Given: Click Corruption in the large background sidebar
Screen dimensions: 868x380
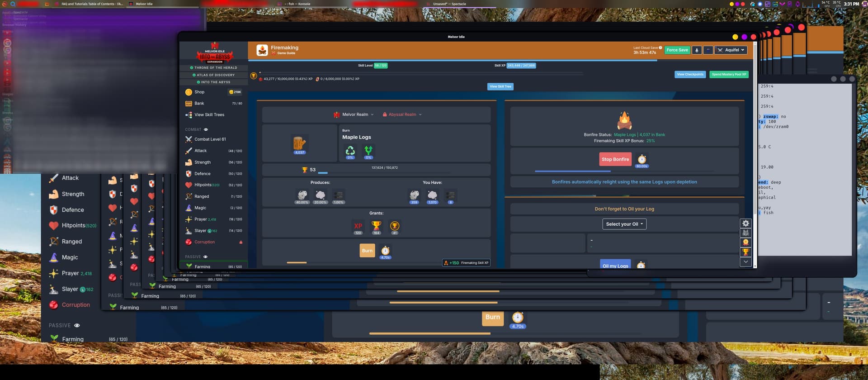Looking at the screenshot, I should (x=76, y=305).
